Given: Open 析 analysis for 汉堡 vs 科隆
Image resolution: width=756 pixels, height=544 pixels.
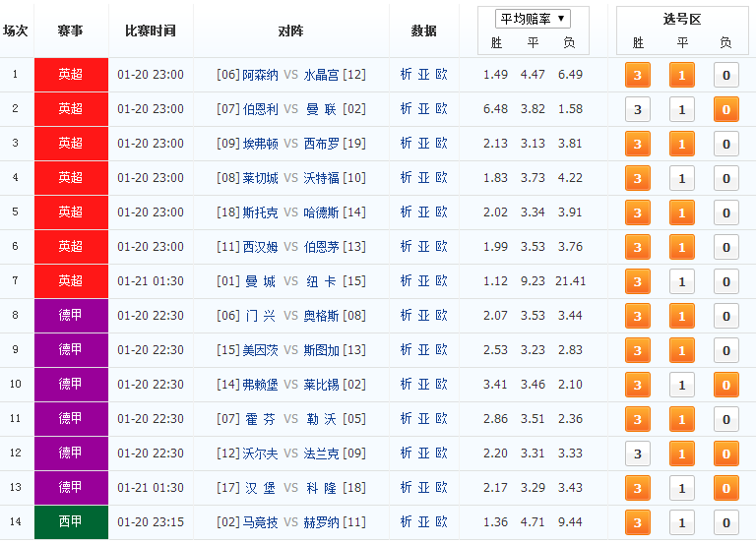Looking at the screenshot, I should 406,488.
